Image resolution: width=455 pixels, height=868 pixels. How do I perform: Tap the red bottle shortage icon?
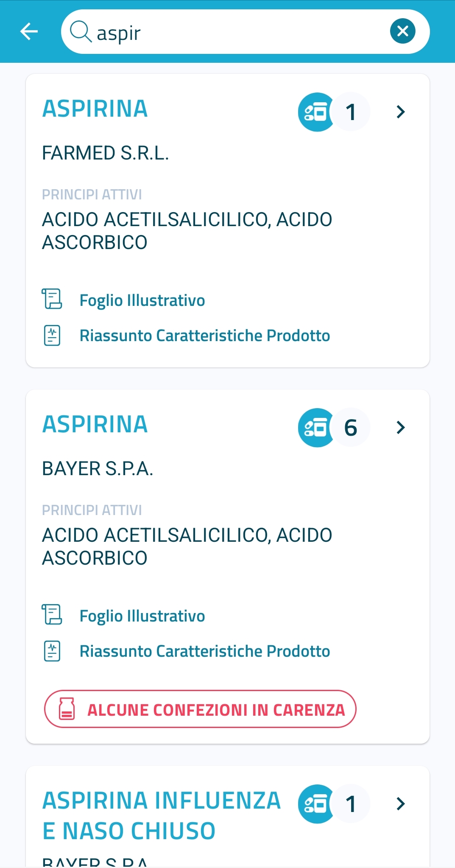[x=67, y=709]
